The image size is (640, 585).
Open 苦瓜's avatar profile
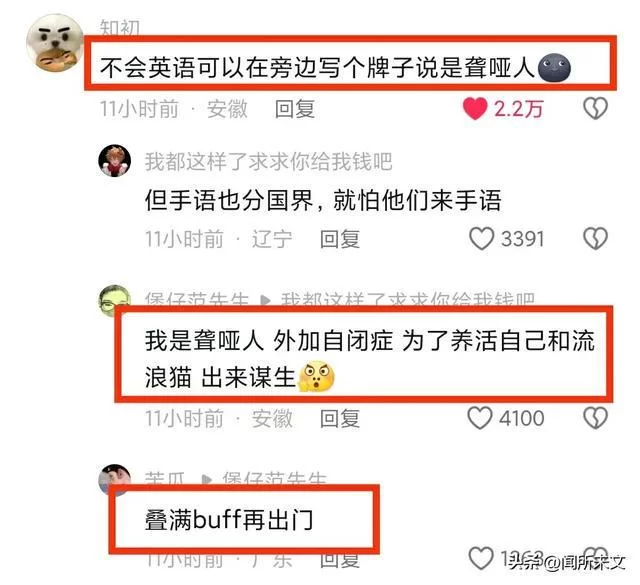coord(115,480)
